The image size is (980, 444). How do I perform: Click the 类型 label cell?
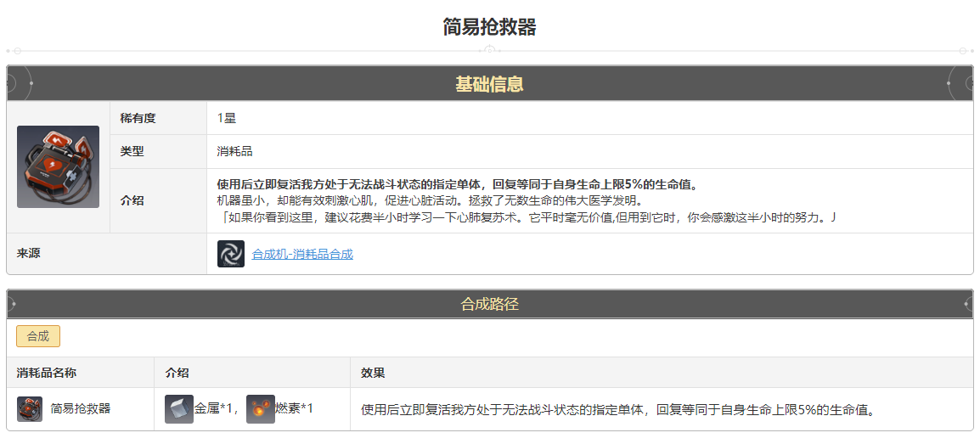coord(158,152)
